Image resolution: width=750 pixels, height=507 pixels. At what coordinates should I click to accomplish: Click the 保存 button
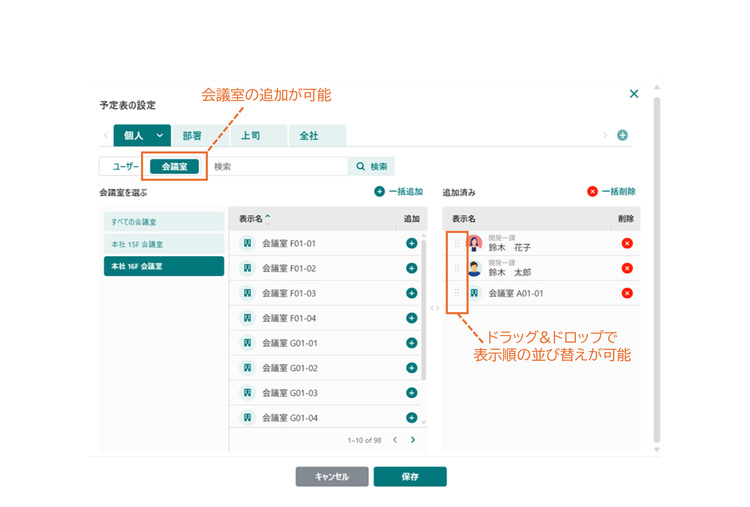pos(410,476)
